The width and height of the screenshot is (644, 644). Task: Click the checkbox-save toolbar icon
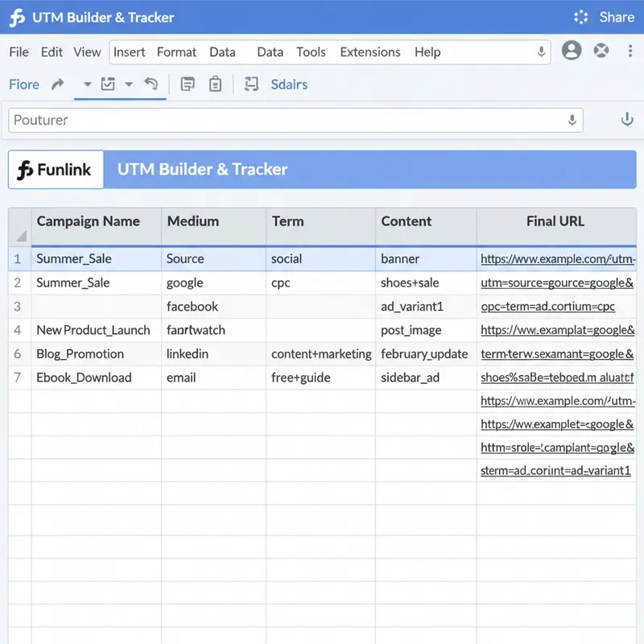point(107,84)
